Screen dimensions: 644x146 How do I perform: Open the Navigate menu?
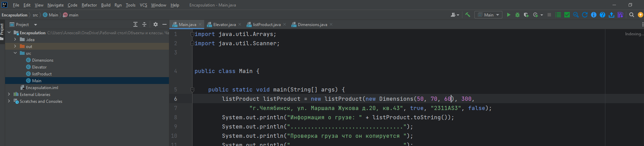tap(55, 5)
